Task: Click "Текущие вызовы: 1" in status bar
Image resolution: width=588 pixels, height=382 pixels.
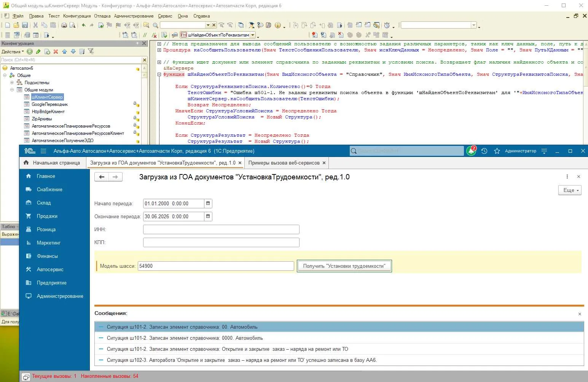Action: point(54,376)
